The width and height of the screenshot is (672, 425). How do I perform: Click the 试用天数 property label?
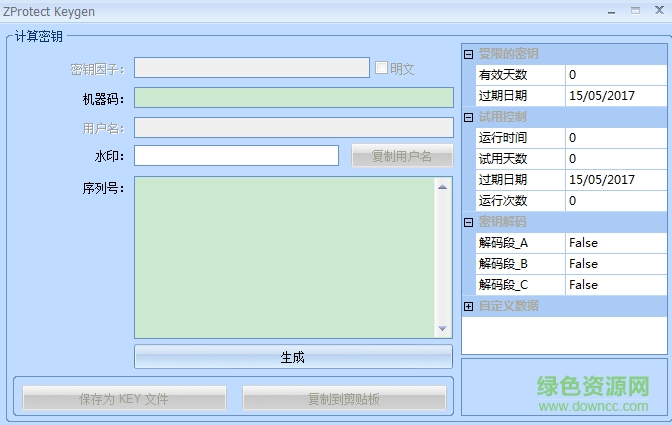503,159
